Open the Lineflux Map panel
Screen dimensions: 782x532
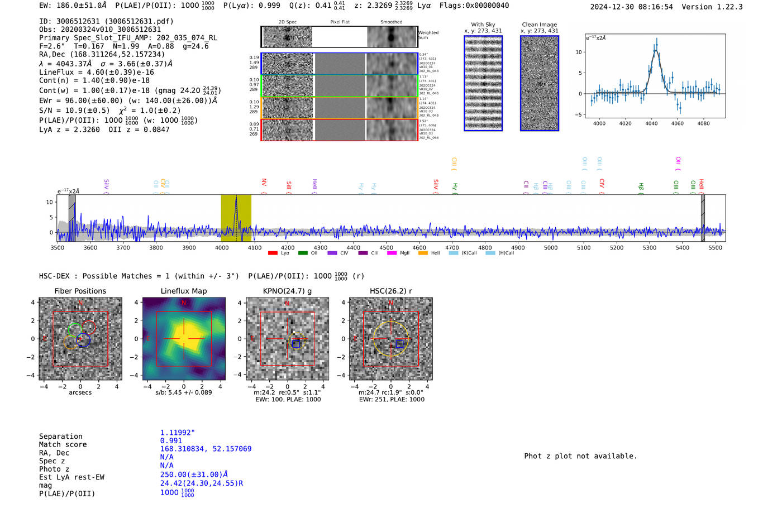pos(184,339)
